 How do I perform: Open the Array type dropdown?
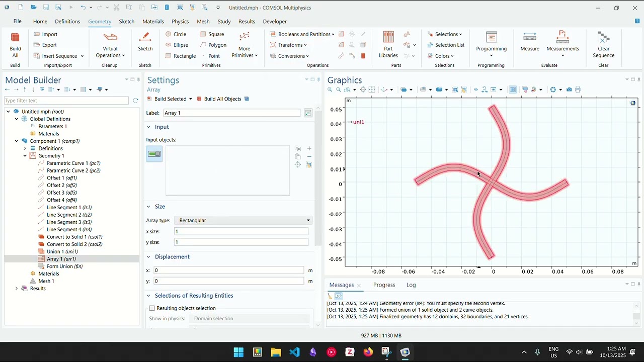(x=243, y=220)
